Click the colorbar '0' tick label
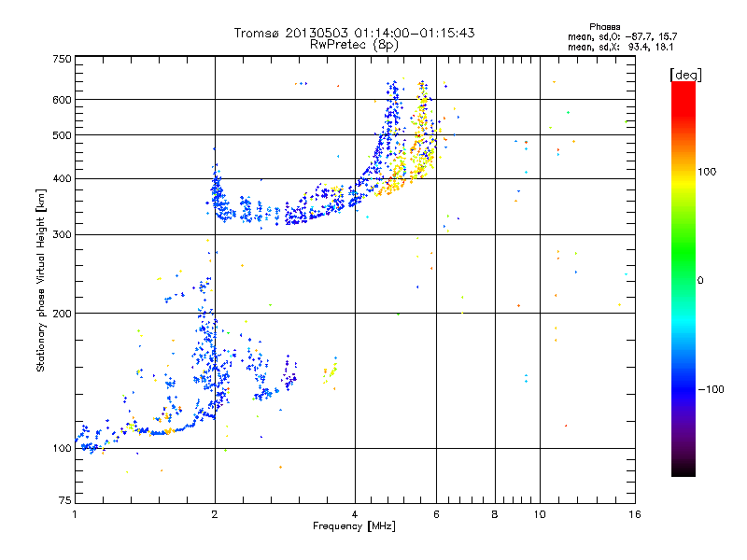The height and width of the screenshot is (560, 747). pyautogui.click(x=700, y=281)
